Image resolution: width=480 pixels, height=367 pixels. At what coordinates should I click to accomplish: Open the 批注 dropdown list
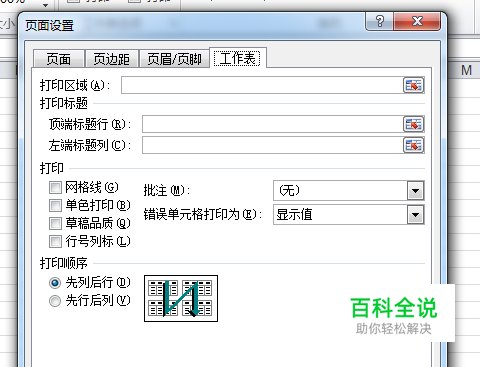pos(415,191)
